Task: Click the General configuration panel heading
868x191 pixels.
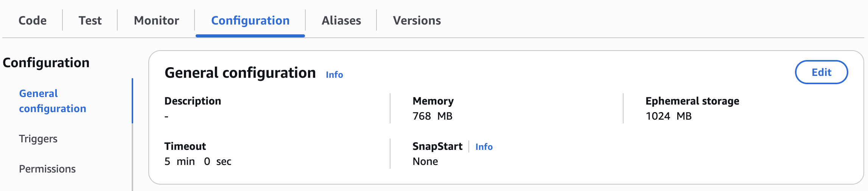Action: [240, 73]
